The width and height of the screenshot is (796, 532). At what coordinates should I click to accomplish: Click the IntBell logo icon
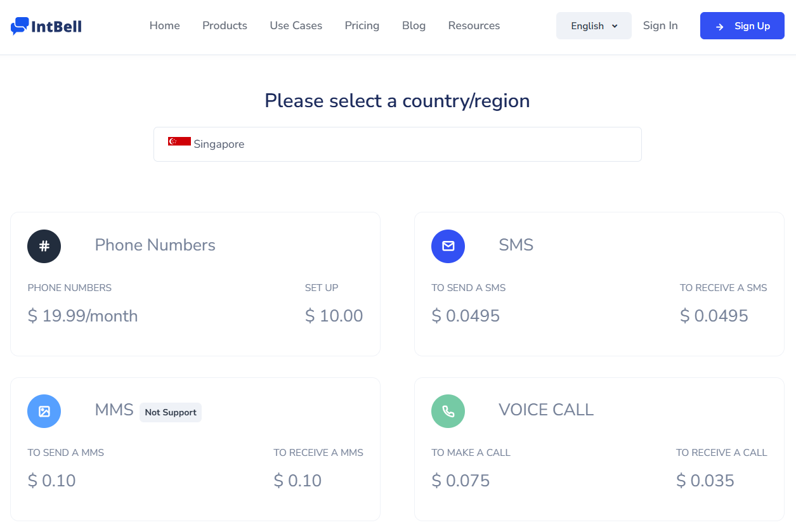[20, 26]
